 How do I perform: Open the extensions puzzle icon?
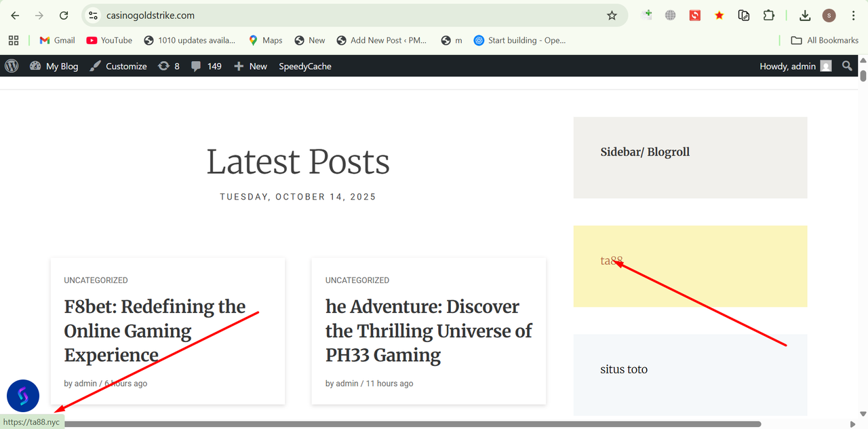768,16
